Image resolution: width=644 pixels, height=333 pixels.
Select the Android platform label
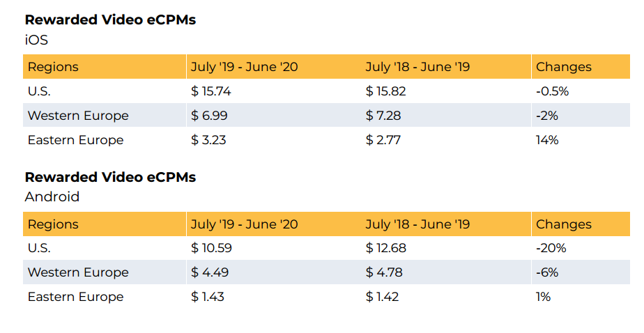tap(52, 197)
